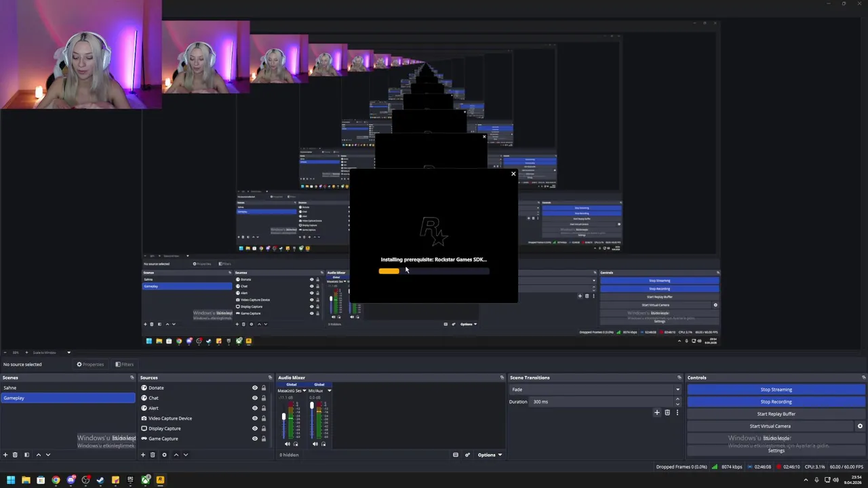Select the Gameplay scene
Viewport: 868px width, 488px height.
(68, 398)
